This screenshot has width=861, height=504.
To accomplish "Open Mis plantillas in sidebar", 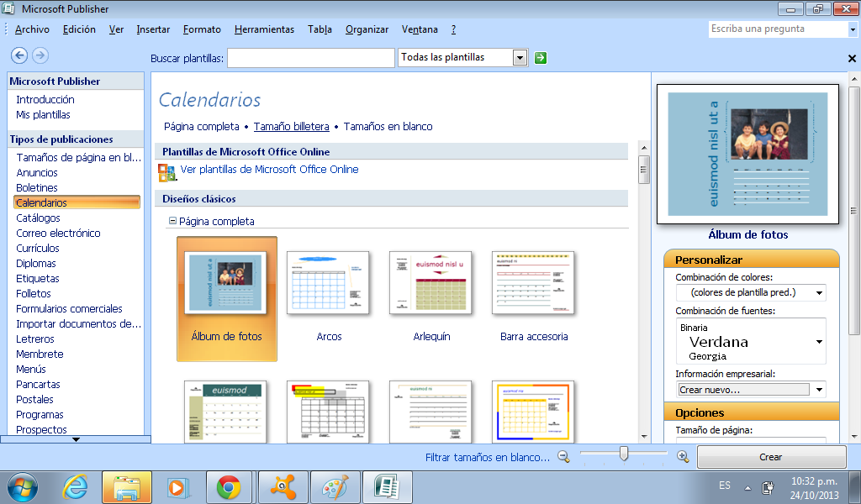I will pos(43,115).
